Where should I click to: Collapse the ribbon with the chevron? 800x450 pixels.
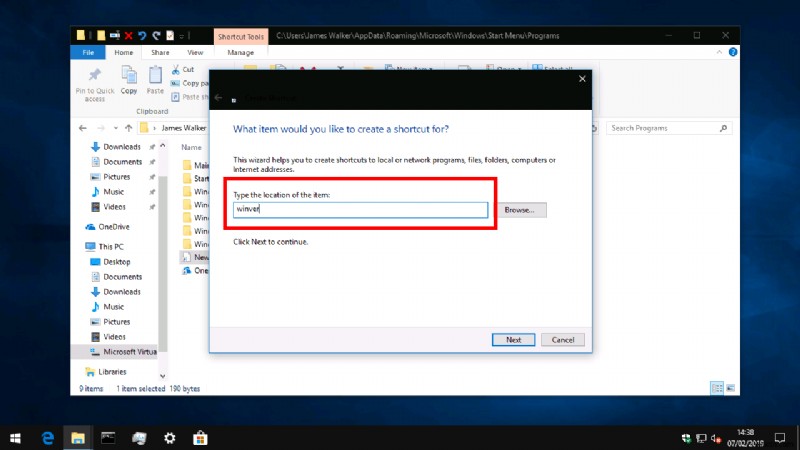click(x=719, y=52)
